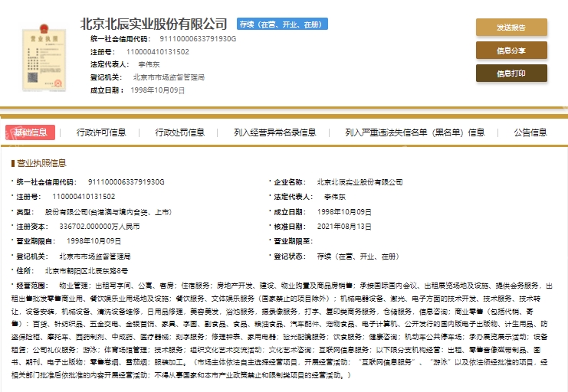Click 登记状态 value 存续(在营、开业、在册)

[358, 256]
